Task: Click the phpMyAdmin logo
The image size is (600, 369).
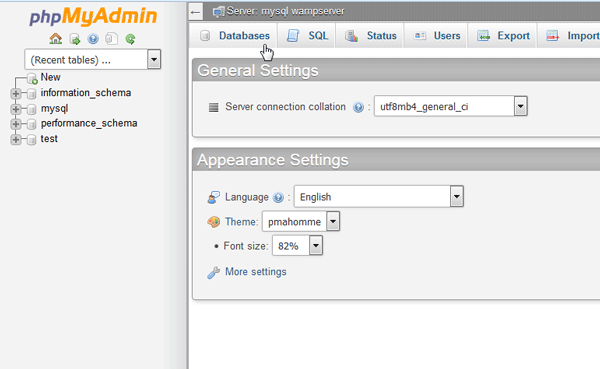Action: tap(93, 16)
